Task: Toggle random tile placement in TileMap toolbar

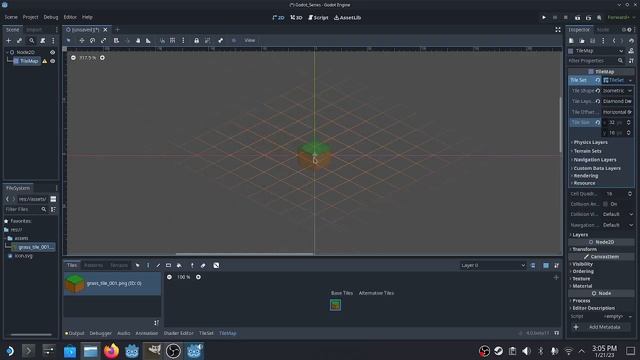Action: [216, 265]
